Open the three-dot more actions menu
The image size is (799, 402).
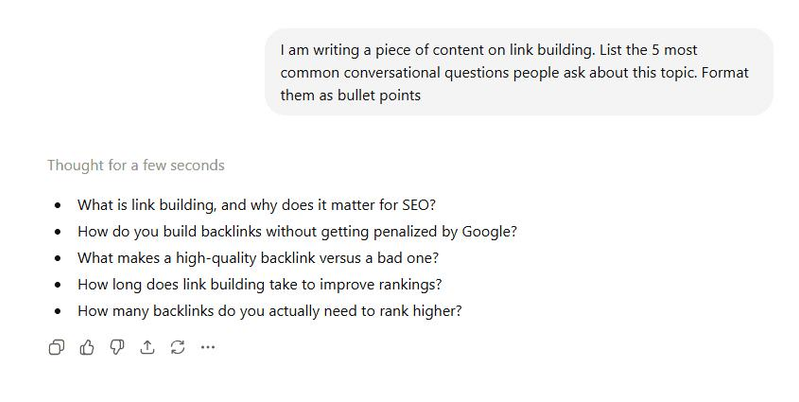click(x=208, y=347)
